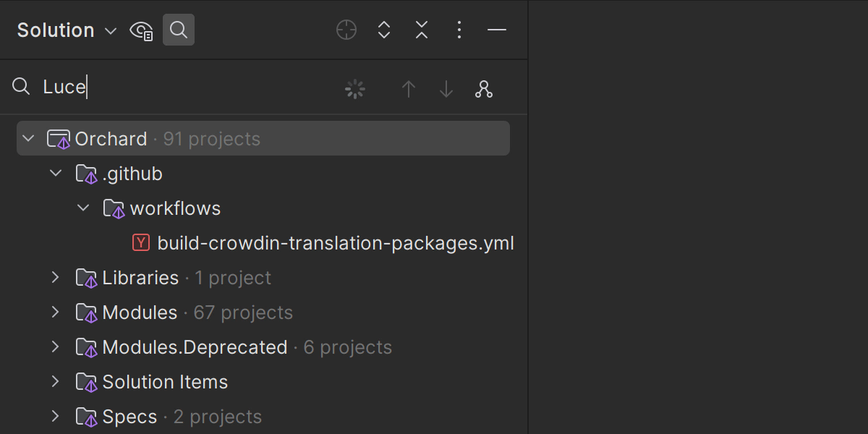Collapse the .github folder
The image size is (868, 434).
point(56,173)
